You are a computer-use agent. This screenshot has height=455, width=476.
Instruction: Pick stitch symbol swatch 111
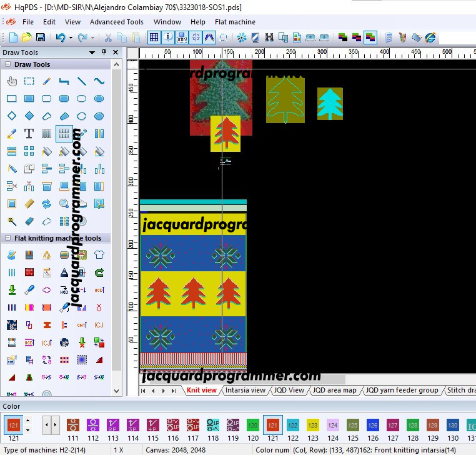pos(73,425)
